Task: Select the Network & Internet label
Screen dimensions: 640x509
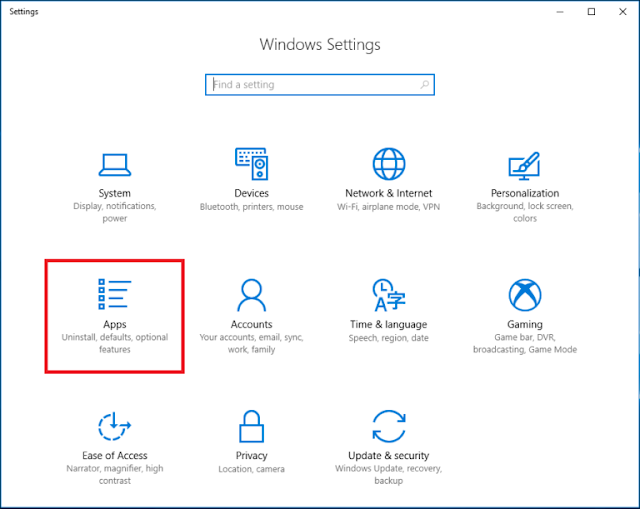Action: coord(389,193)
